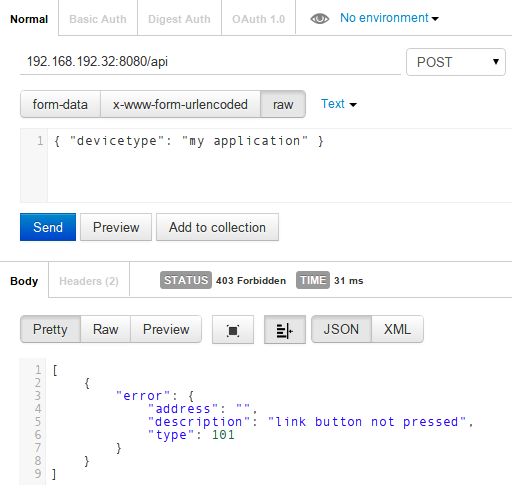Screen dimensions: 512x489
Task: Click the 31 ms time value
Action: (349, 281)
